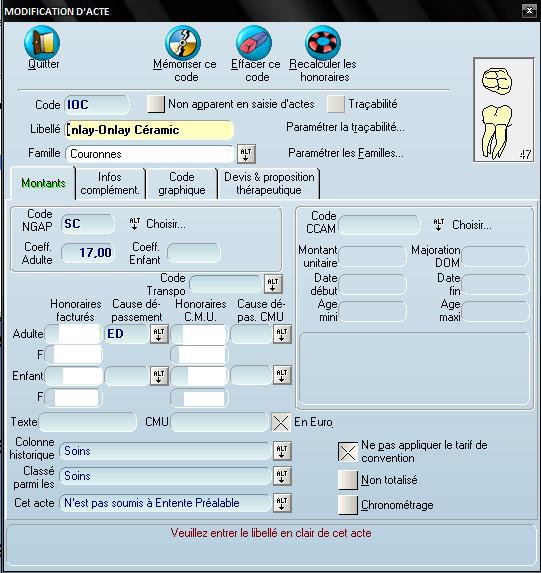Click Choisir next to Code CCAM
Screen dimensions: 541x573
472,225
